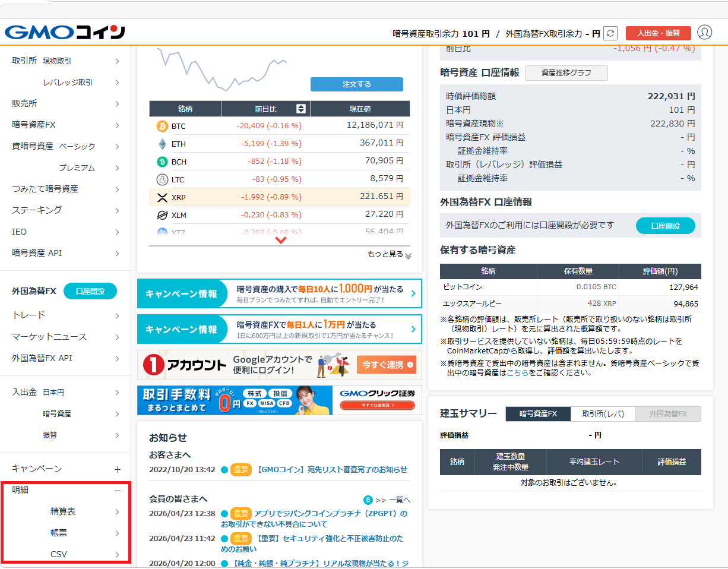Open 宛先リスト審査完了のお知らせ notice
728x569 pixels.
point(332,470)
